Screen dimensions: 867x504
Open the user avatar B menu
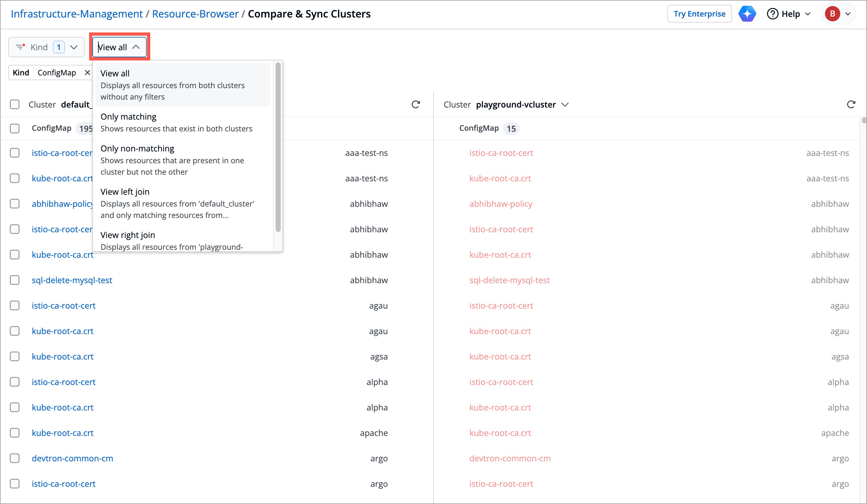pyautogui.click(x=832, y=14)
